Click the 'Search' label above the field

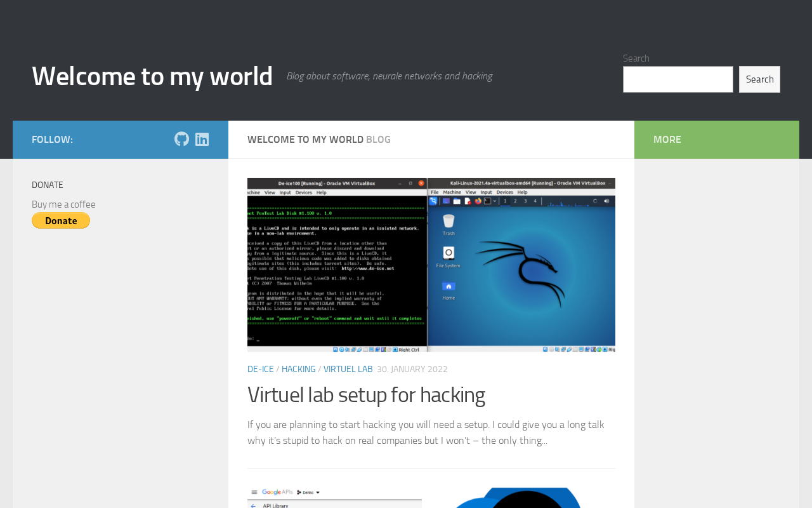(x=636, y=58)
